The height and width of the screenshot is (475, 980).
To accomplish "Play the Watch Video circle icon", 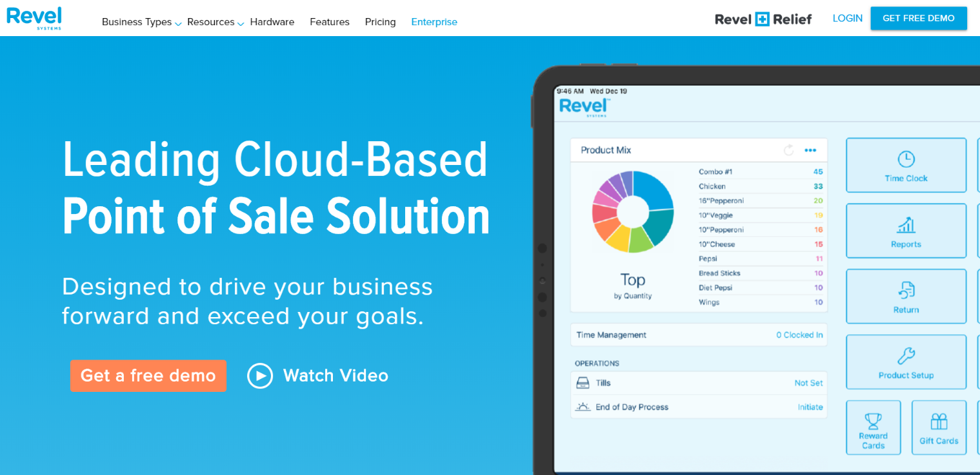I will pos(260,376).
